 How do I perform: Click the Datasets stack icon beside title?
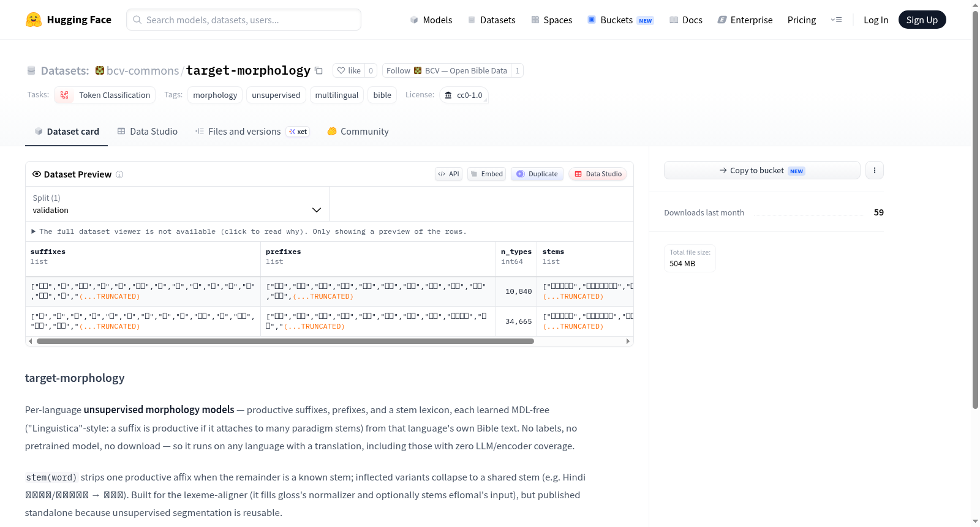pos(31,70)
